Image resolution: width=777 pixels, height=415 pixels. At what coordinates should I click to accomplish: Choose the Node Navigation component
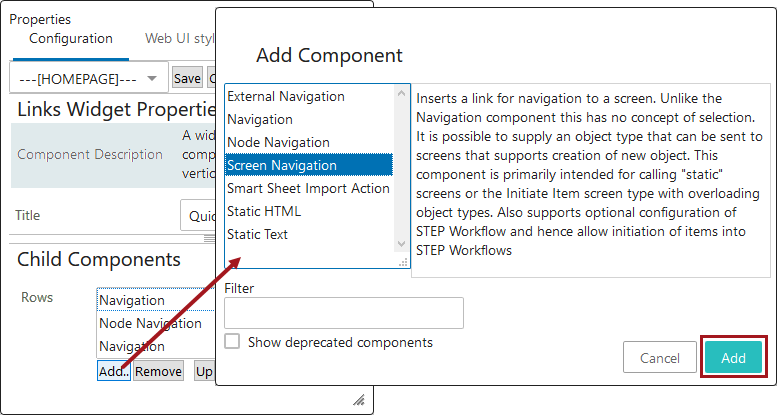point(278,143)
